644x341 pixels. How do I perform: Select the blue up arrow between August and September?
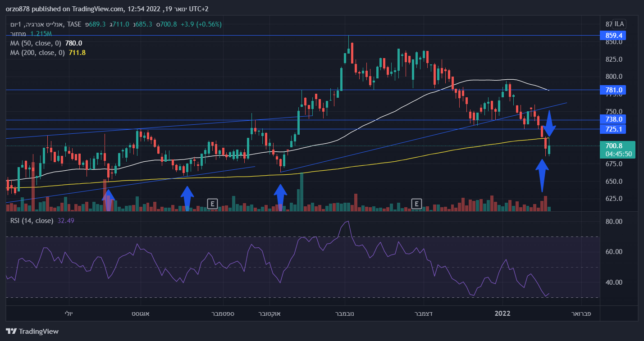coord(187,197)
